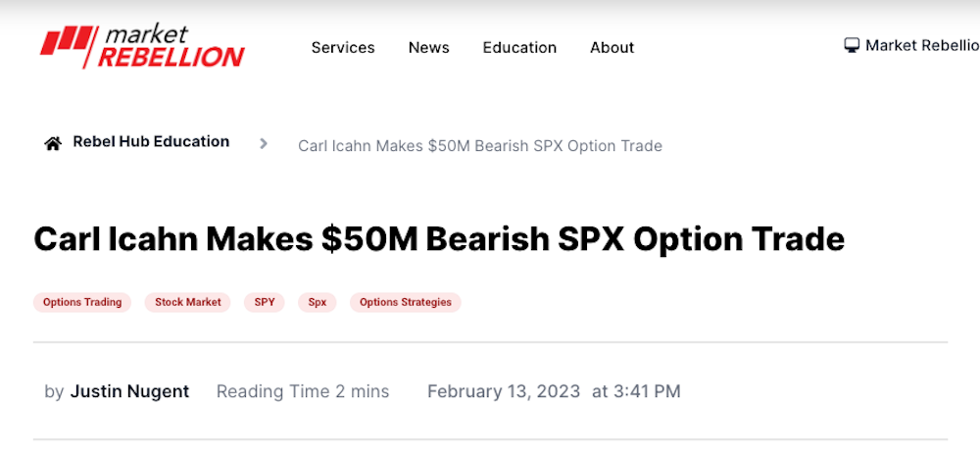The width and height of the screenshot is (980, 456).
Task: Open the Rebel Hub Education breadcrumb link
Action: click(151, 141)
